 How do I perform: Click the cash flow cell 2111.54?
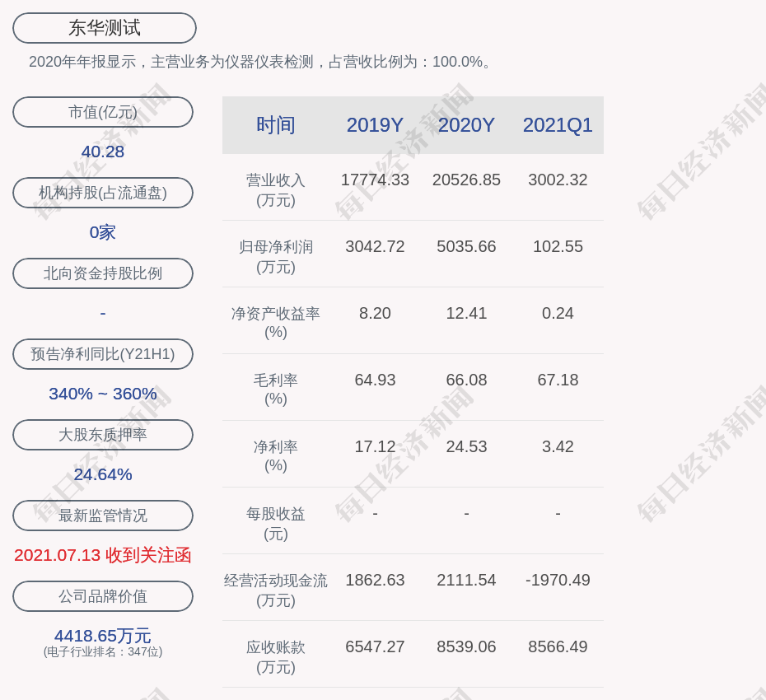click(x=466, y=580)
